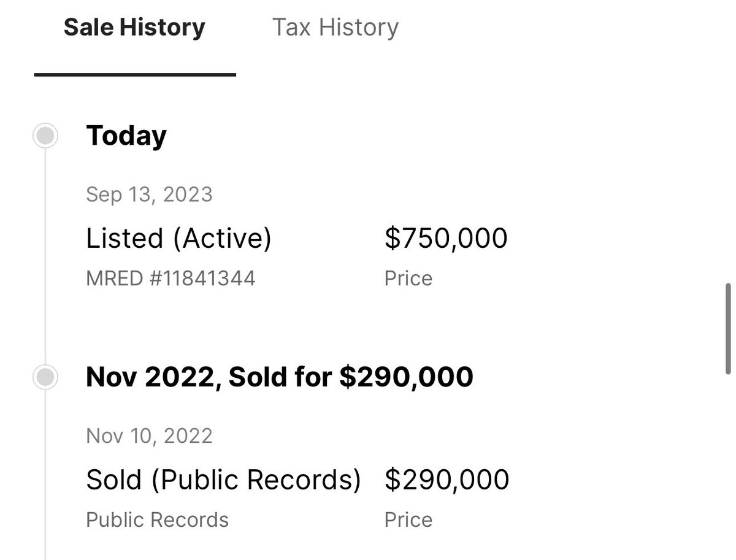The height and width of the screenshot is (560, 736).
Task: Click the Today timeline marker dot
Action: [x=45, y=136]
